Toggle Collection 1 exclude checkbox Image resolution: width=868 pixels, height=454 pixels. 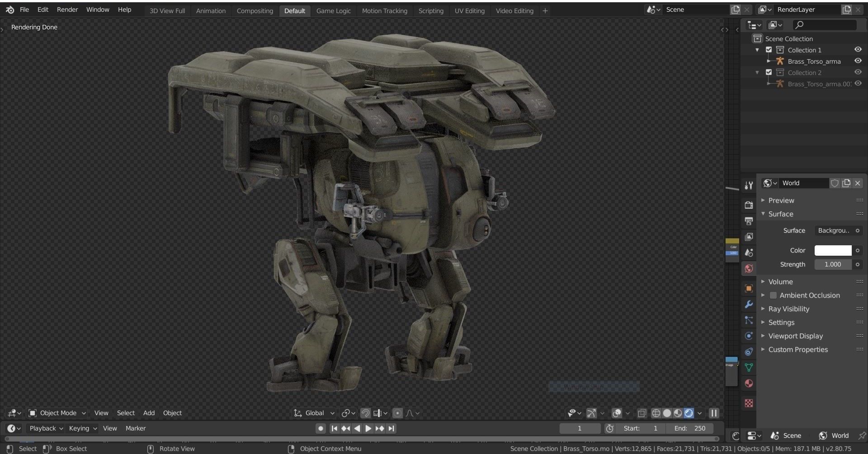click(769, 50)
